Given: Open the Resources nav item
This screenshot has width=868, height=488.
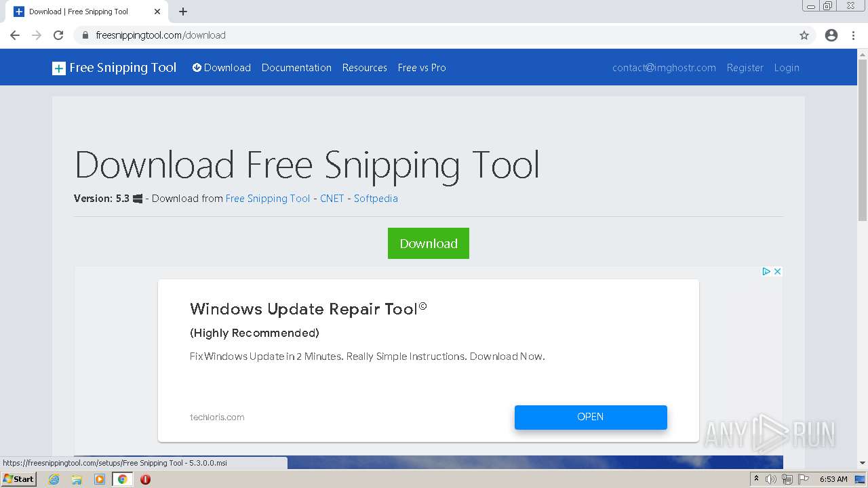Looking at the screenshot, I should click(x=364, y=68).
